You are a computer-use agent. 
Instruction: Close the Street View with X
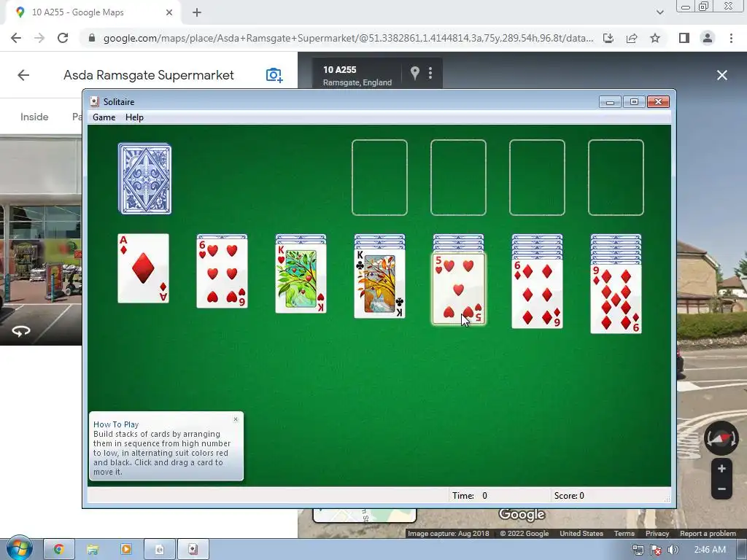722,75
